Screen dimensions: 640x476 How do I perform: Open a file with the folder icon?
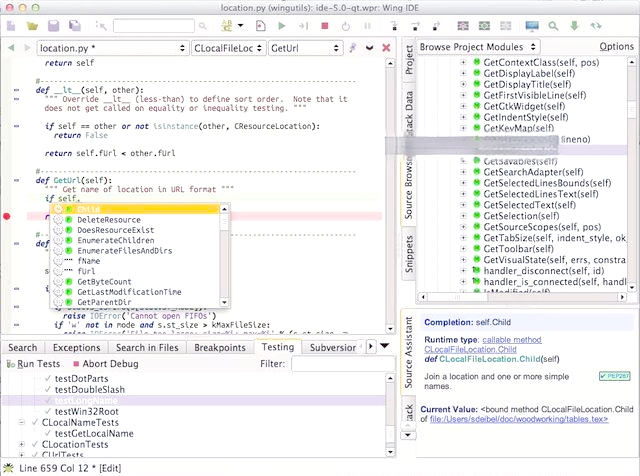point(32,26)
